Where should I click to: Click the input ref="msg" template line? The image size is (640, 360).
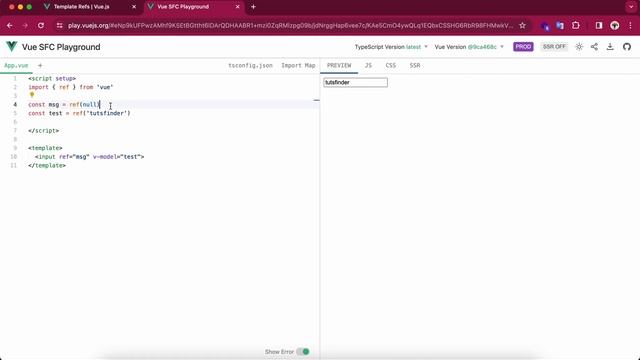89,157
